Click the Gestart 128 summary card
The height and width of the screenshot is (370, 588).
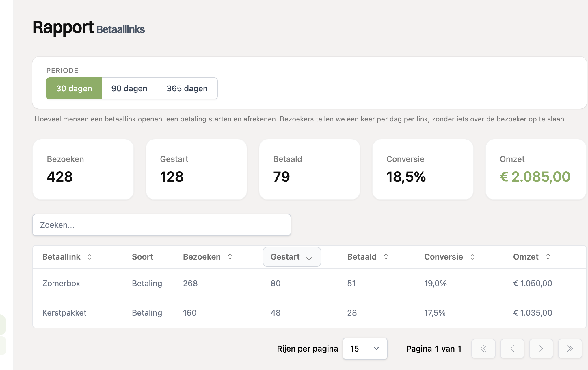196,170
